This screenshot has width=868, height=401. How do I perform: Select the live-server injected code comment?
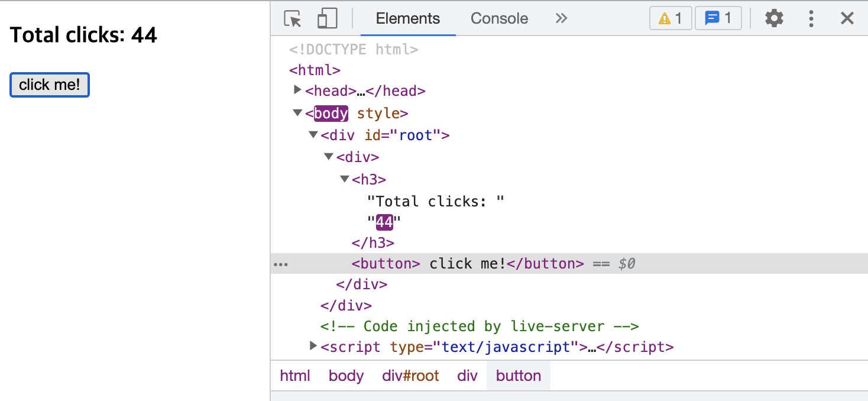[x=480, y=326]
